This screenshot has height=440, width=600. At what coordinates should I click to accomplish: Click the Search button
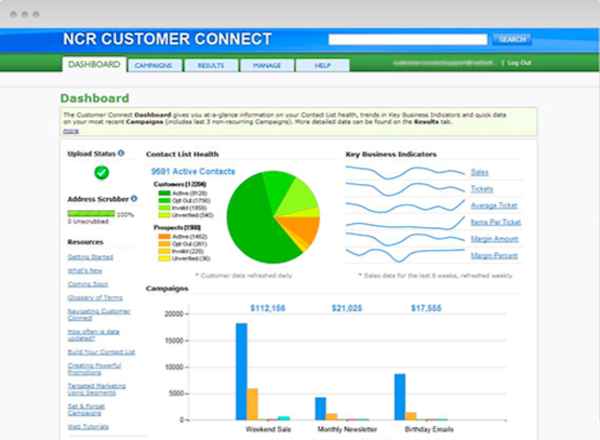coord(512,39)
